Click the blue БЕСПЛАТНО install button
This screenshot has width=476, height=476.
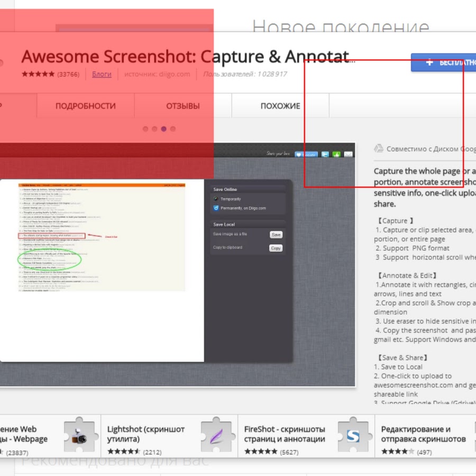(x=443, y=62)
